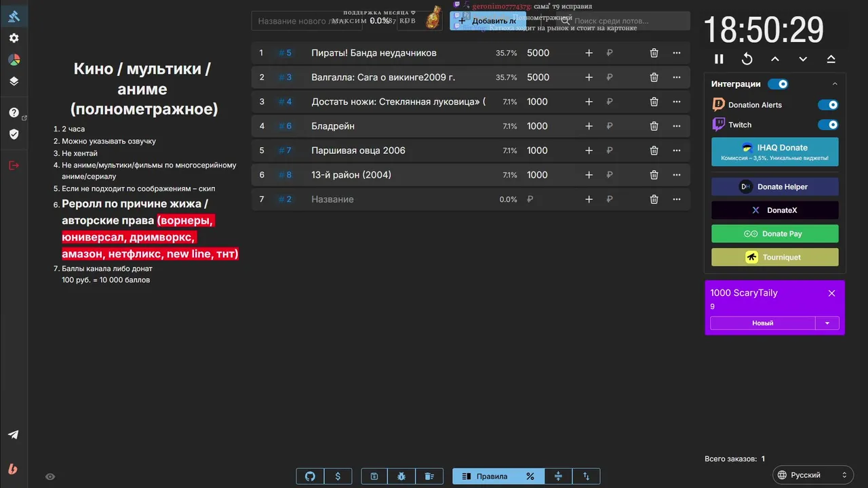Open the layers stack page in sidebar

click(14, 81)
